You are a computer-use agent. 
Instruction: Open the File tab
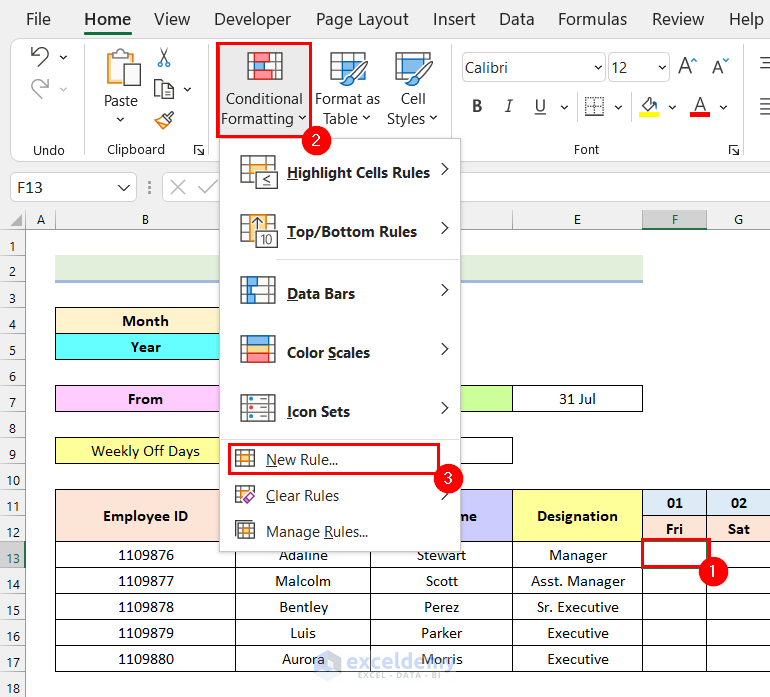(38, 19)
